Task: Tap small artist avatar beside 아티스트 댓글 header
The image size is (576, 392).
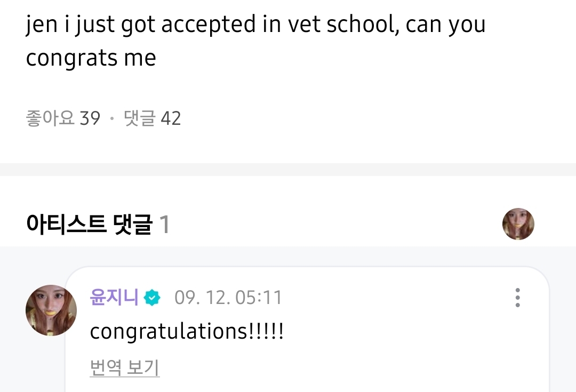Action: 518,224
